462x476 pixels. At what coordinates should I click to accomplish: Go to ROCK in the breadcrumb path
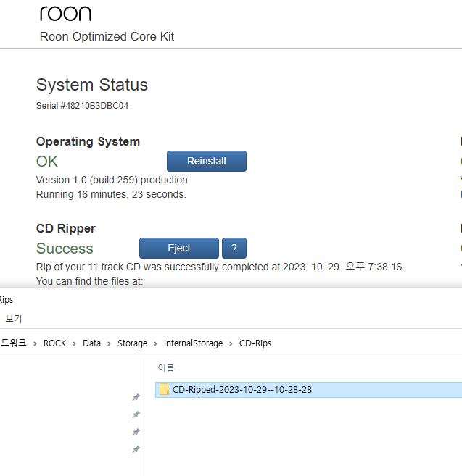point(54,343)
